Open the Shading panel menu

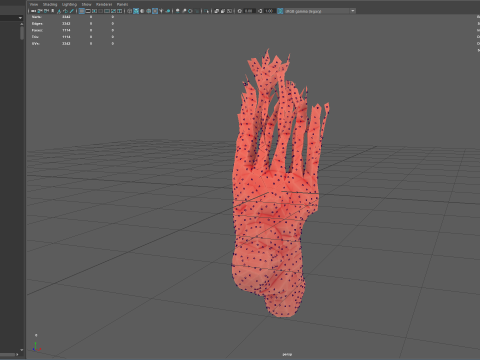[50, 4]
